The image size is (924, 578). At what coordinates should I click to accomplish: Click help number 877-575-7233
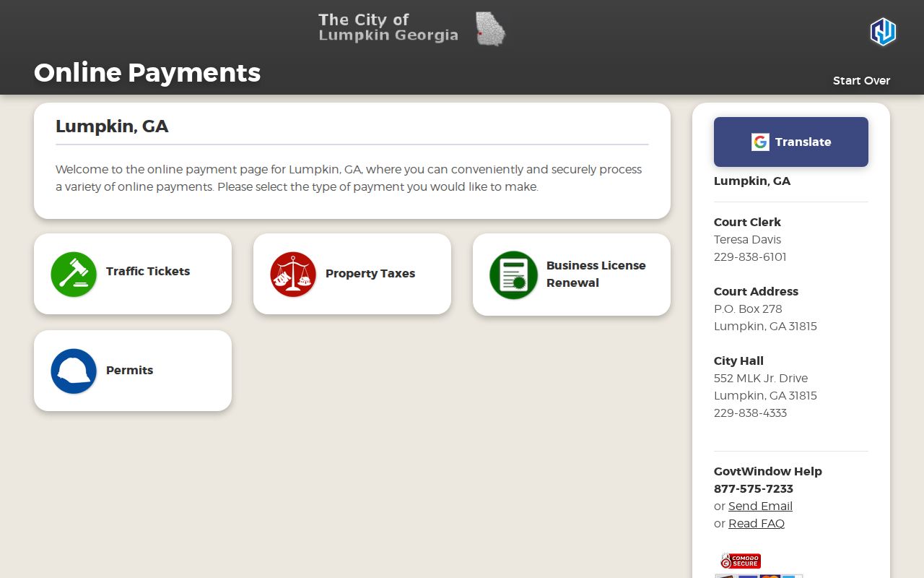754,488
